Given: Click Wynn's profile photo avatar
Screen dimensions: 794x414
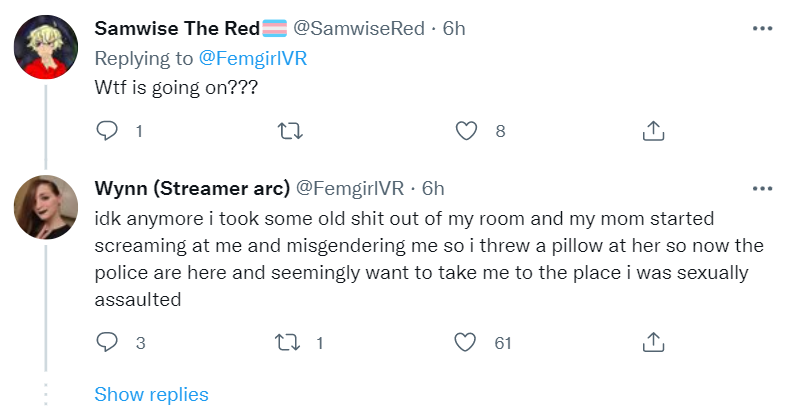Looking at the screenshot, I should 46,207.
